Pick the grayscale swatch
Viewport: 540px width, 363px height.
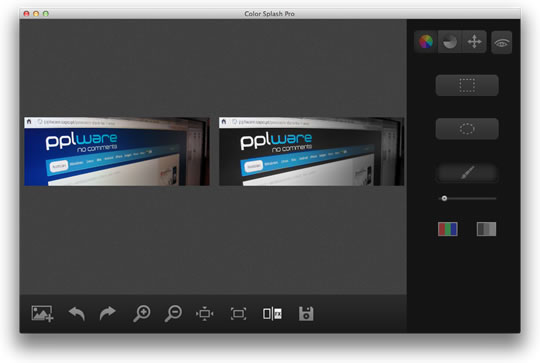click(486, 229)
